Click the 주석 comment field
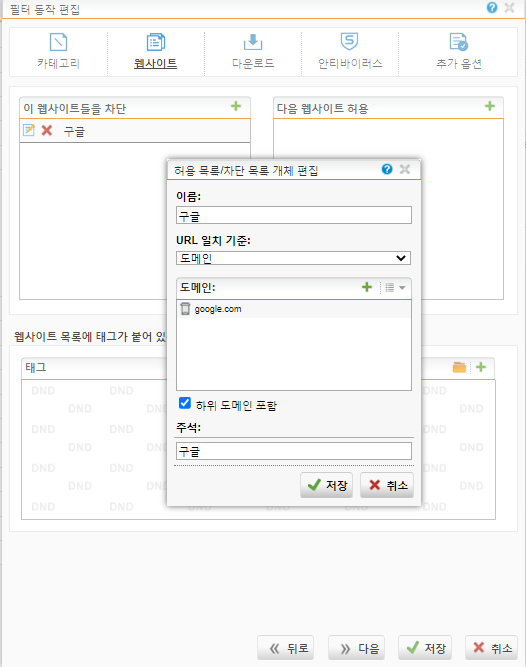526x667 pixels. coord(294,451)
